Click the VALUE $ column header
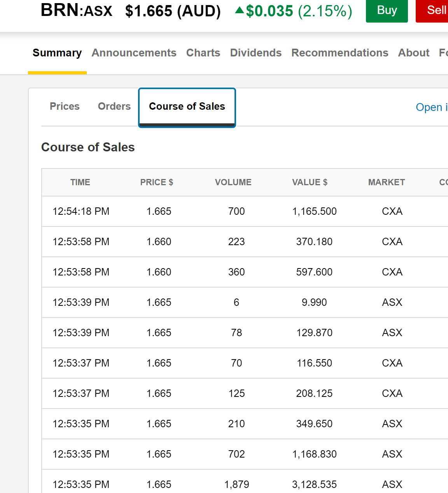The width and height of the screenshot is (448, 493). [310, 182]
